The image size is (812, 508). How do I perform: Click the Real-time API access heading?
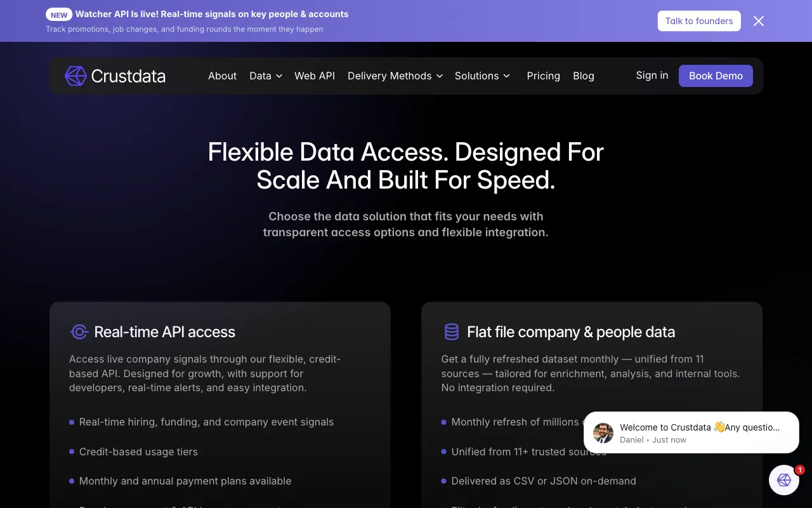(164, 331)
